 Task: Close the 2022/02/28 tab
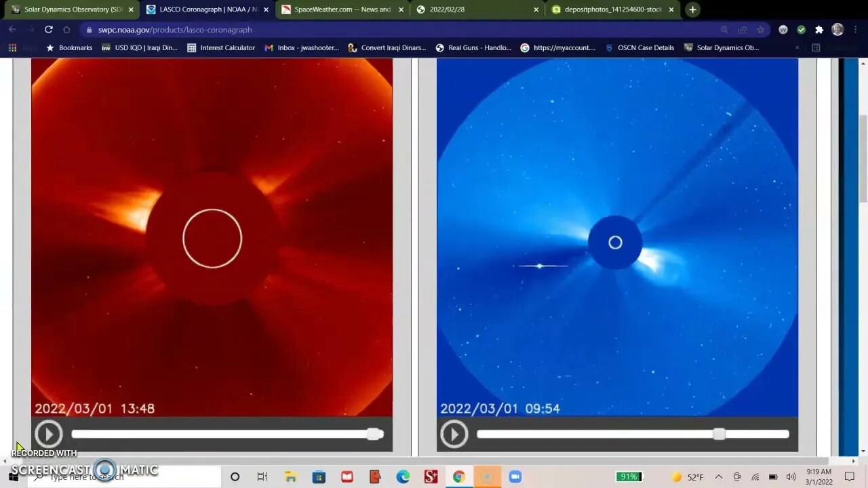point(536,9)
